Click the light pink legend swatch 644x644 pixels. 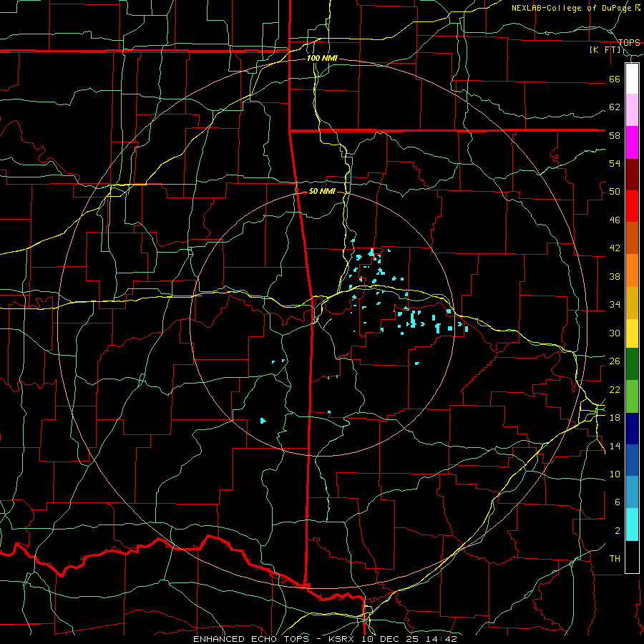[632, 110]
